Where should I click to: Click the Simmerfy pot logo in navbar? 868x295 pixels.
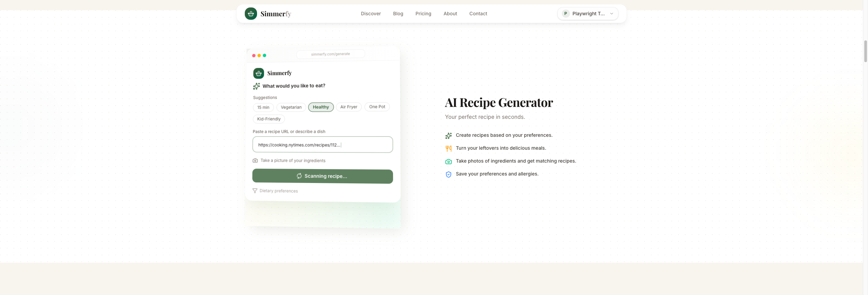(x=251, y=14)
